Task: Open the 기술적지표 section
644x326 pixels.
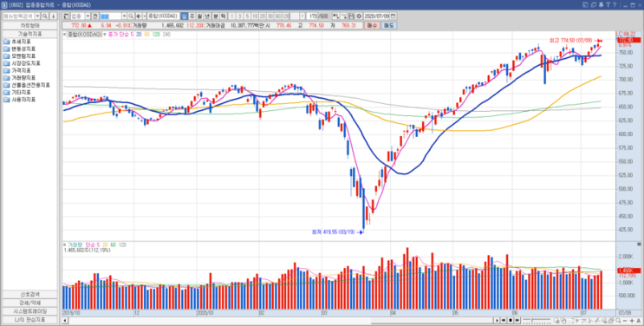Action: (x=30, y=34)
